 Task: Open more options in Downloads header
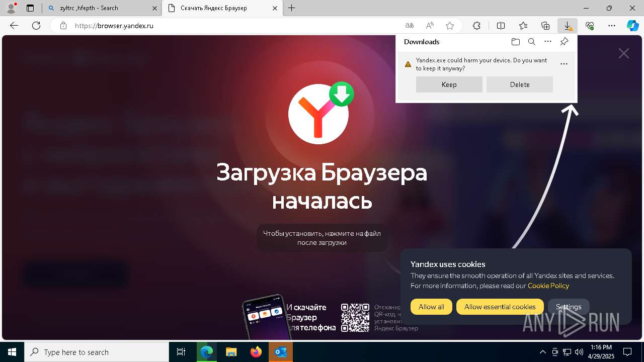click(548, 42)
